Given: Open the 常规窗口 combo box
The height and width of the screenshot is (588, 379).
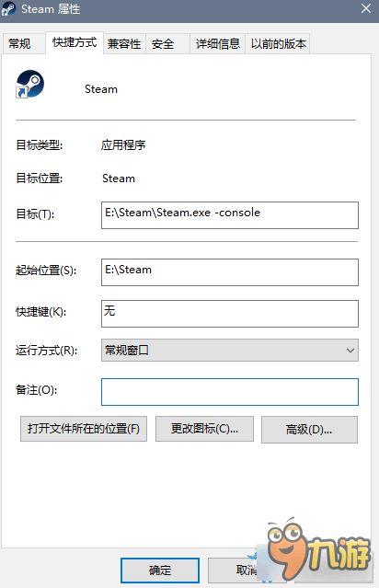Looking at the screenshot, I should point(230,351).
